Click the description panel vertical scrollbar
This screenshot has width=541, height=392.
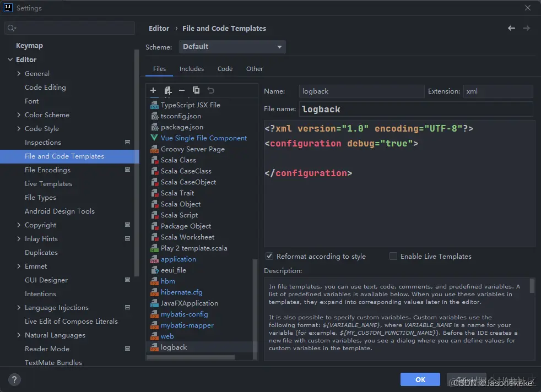[x=532, y=286]
